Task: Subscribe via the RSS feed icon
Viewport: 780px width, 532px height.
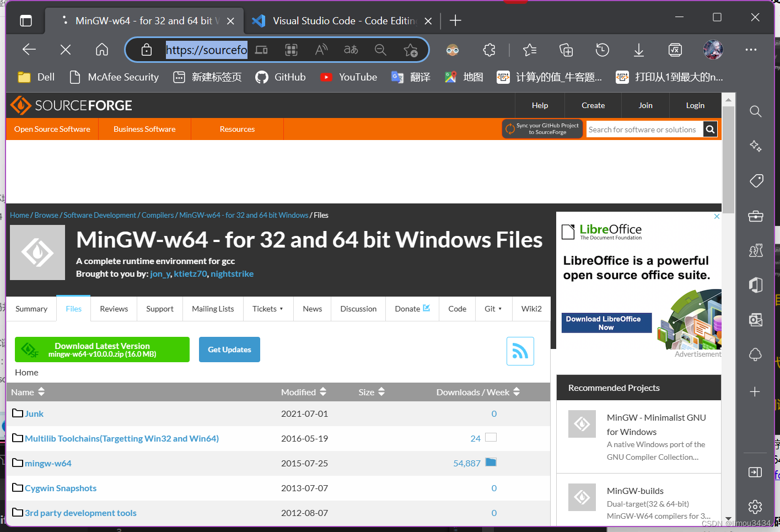Action: (x=520, y=351)
